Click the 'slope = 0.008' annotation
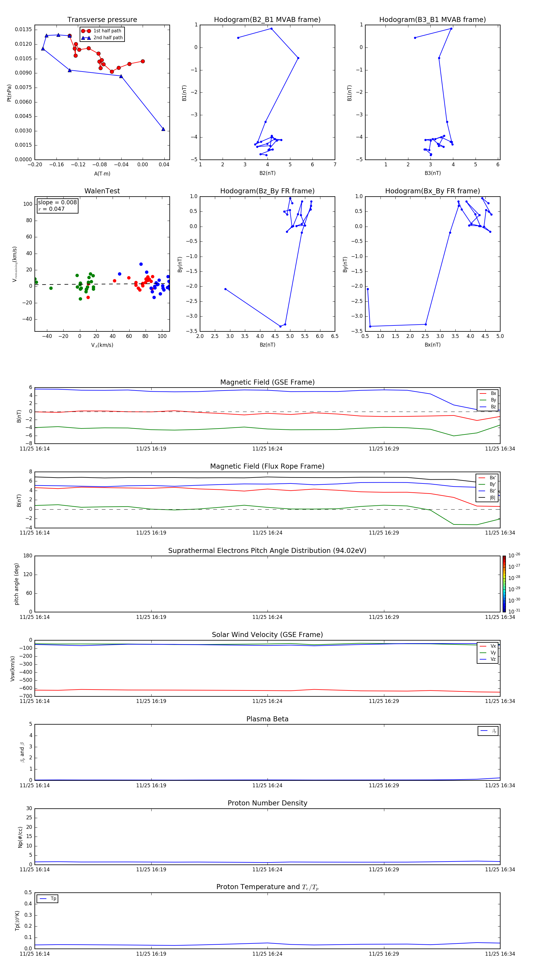This screenshot has height=980, width=535. (57, 203)
